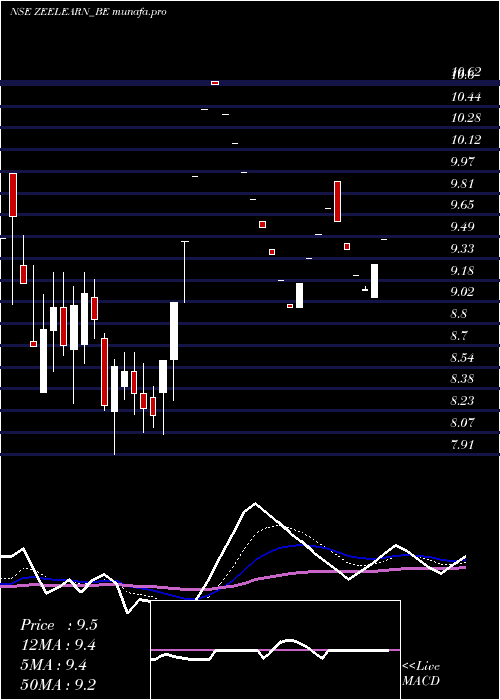Click the '<<Live MACD' label

(x=421, y=674)
